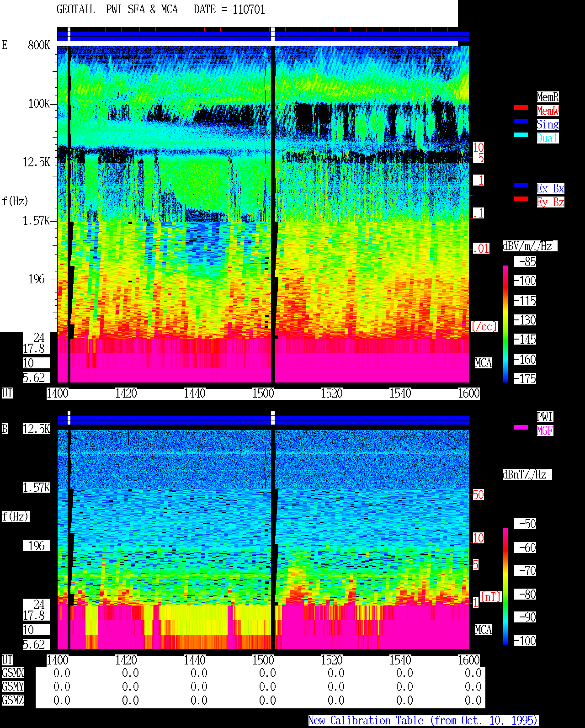Click the GSMY row label
This screenshot has width=585, height=728.
point(13,686)
